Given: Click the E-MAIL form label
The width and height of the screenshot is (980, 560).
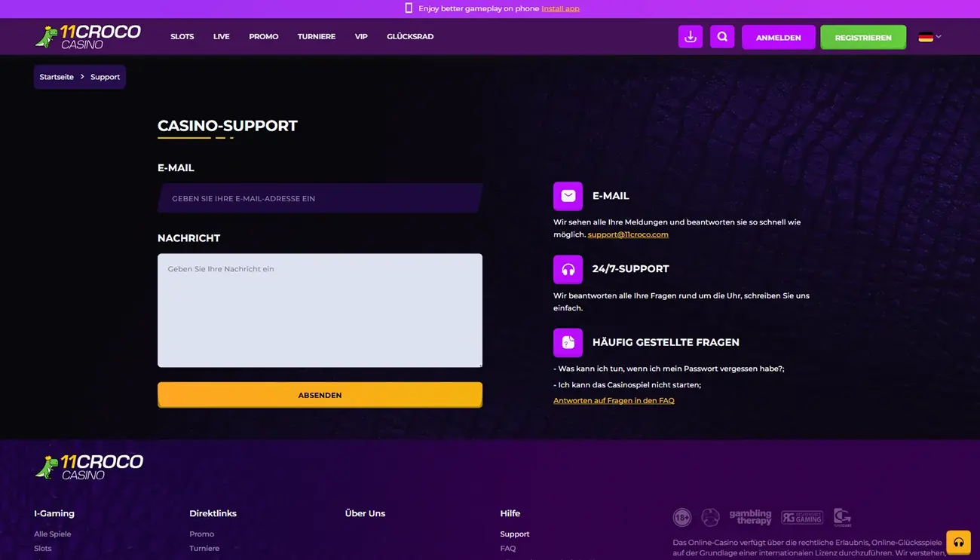Looking at the screenshot, I should coord(176,168).
